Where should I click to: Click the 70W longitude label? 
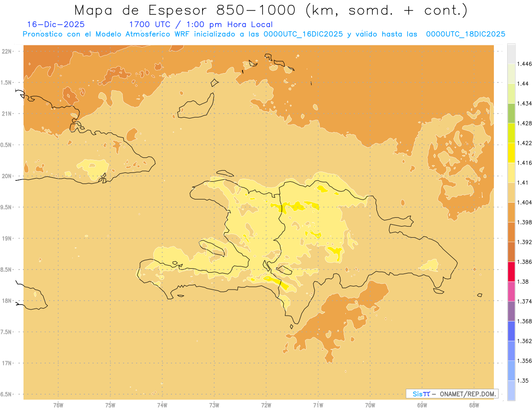click(x=370, y=405)
